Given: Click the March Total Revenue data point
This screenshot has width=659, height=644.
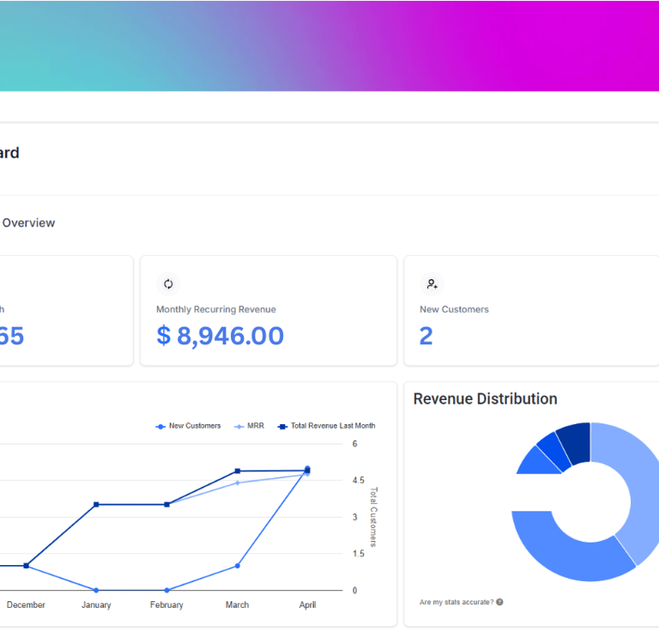Looking at the screenshot, I should [x=238, y=471].
